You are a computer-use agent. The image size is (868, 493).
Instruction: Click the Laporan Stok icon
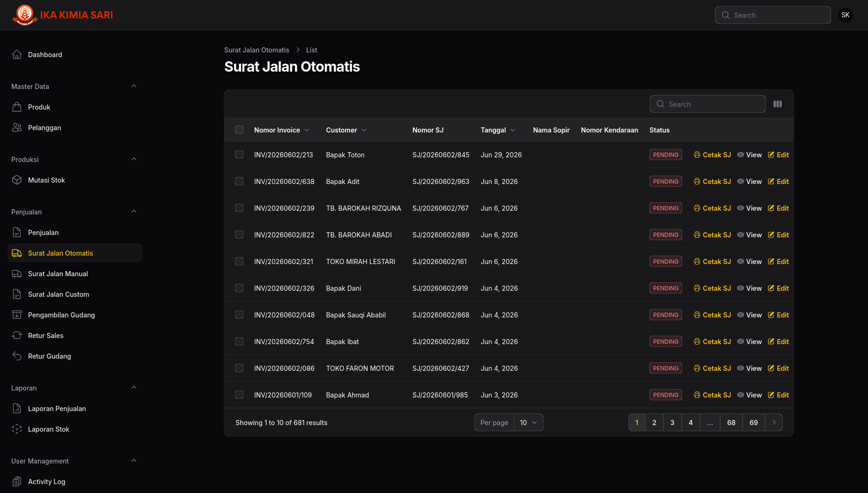(17, 429)
